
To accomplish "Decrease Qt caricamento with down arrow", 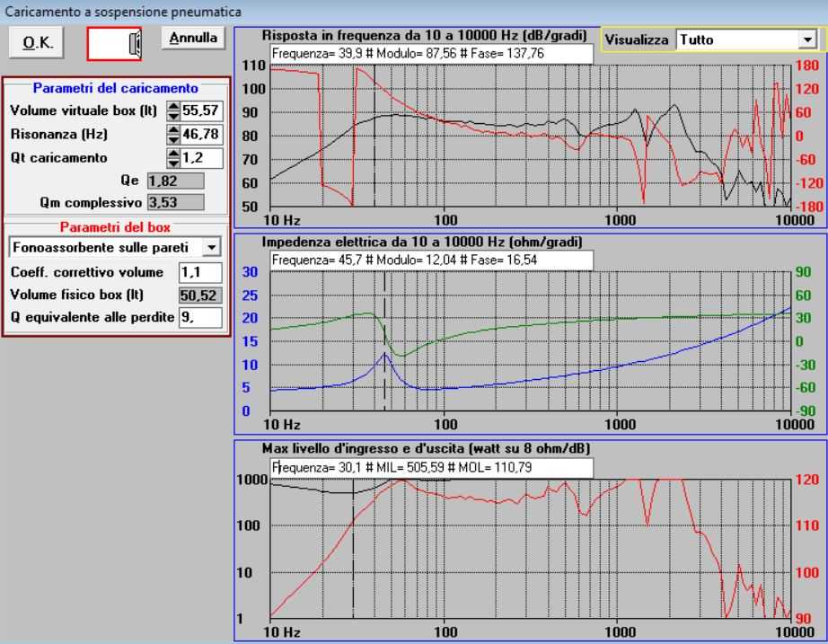I will click(x=173, y=163).
